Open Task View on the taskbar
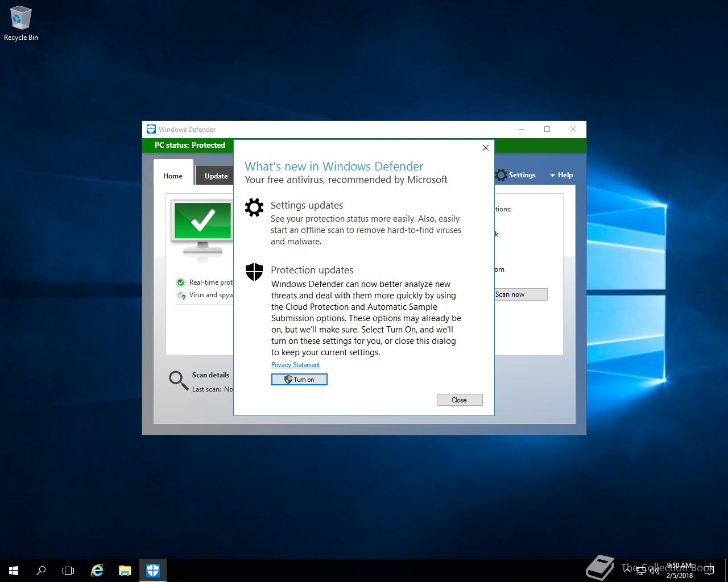 68,570
